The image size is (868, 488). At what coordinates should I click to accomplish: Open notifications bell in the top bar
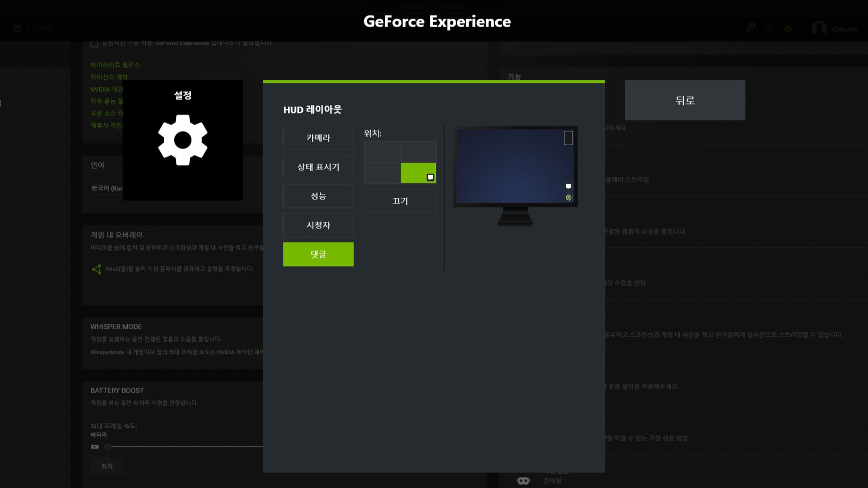[x=749, y=29]
